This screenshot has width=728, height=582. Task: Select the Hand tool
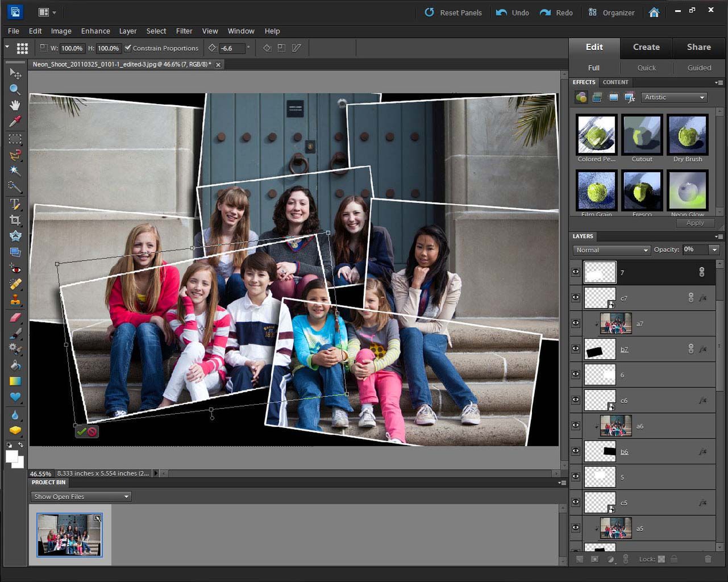point(15,105)
